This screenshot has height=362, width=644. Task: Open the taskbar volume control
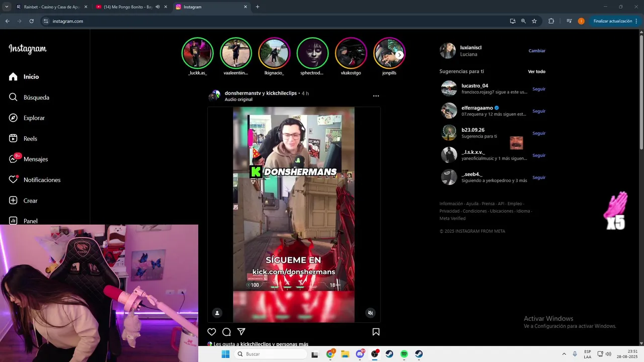coord(608,354)
